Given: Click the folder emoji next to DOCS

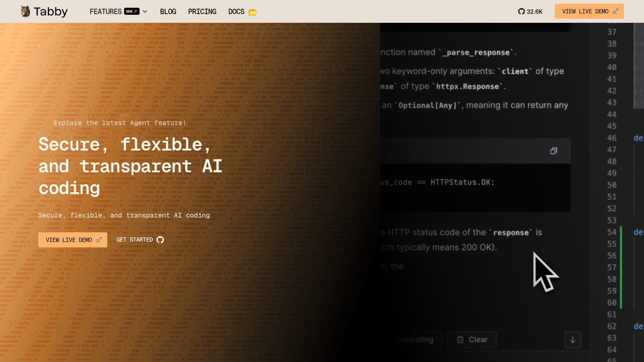Looking at the screenshot, I should pos(253,12).
